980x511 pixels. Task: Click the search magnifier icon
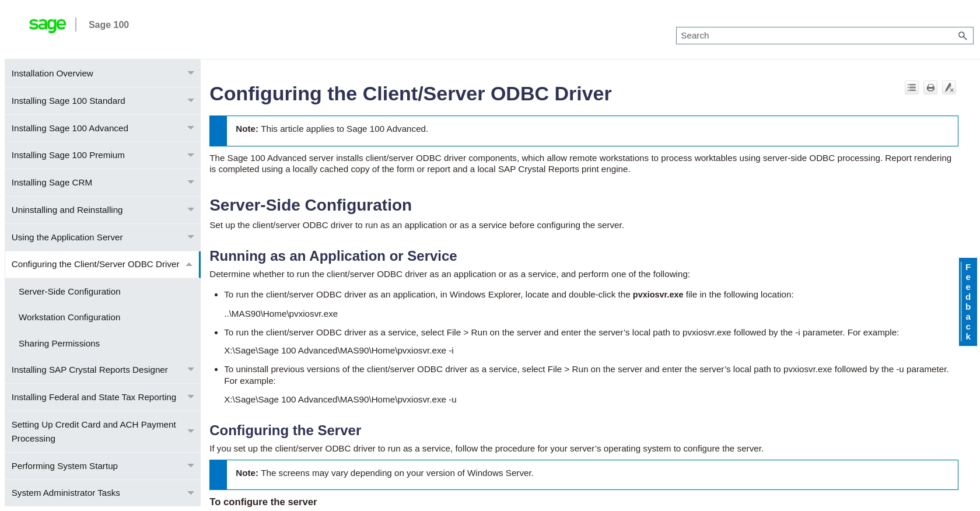(963, 36)
